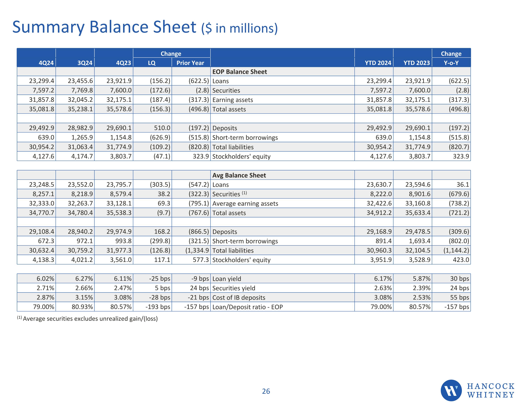Click the Prior Year column header

pos(190,63)
